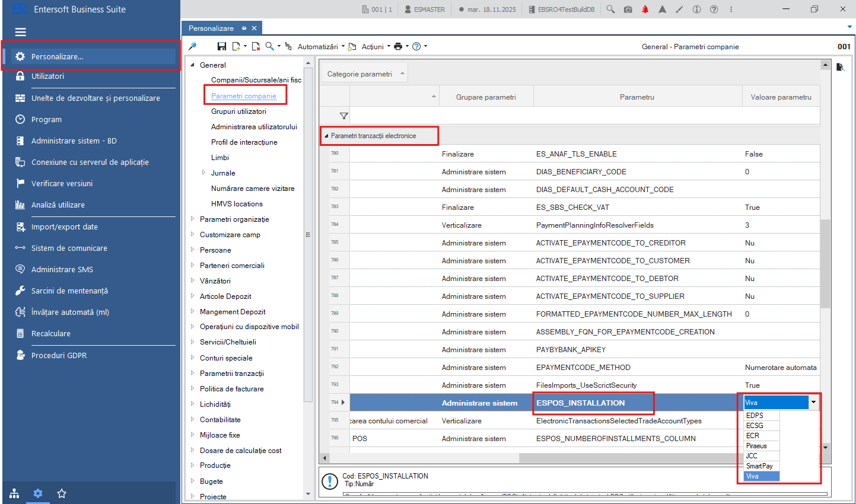This screenshot has height=504, width=856.
Task: Collapse the Parametri tranzacții electronice group
Action: (326, 136)
